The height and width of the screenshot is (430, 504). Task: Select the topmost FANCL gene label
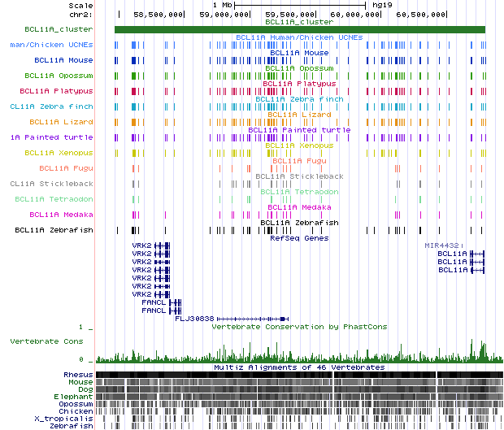click(x=154, y=302)
